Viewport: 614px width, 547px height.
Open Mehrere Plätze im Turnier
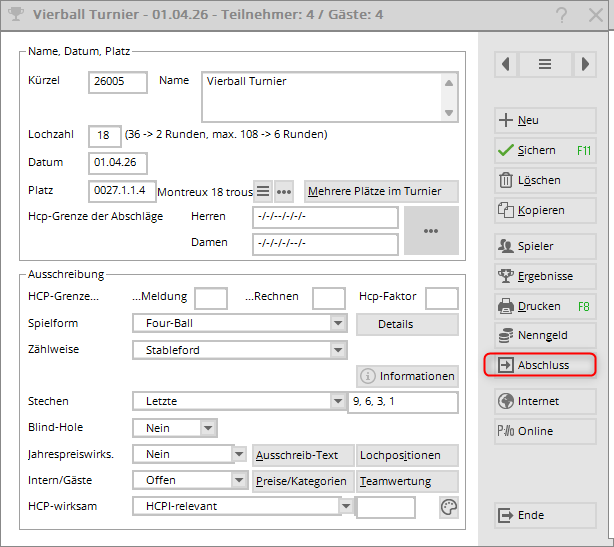click(381, 191)
